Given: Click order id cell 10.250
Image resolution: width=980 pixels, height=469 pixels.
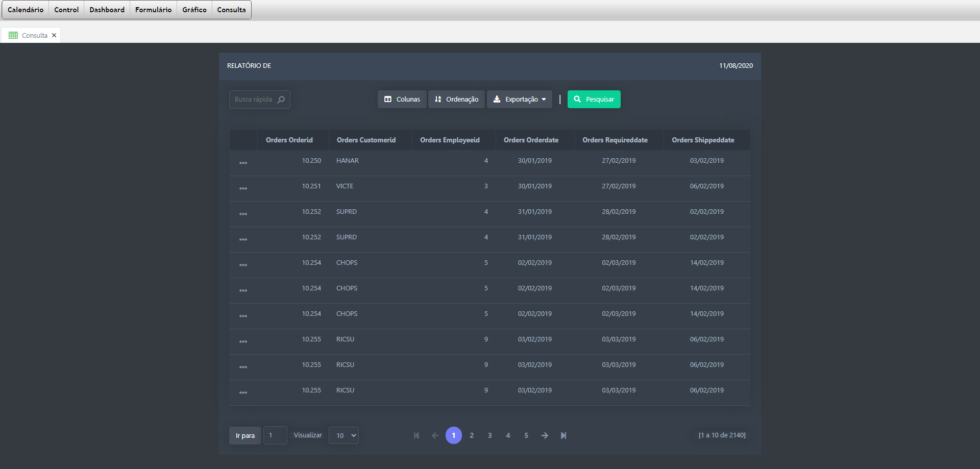Looking at the screenshot, I should coord(311,161).
